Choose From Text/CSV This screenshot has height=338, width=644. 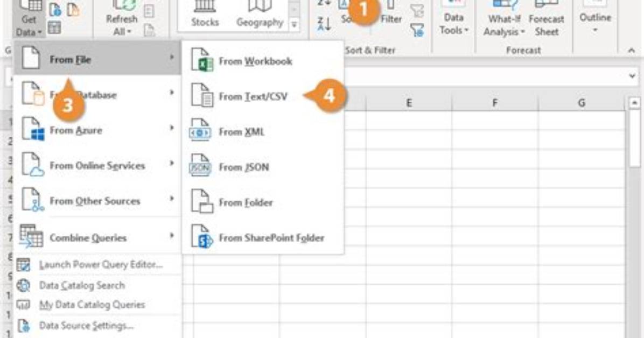tap(263, 96)
